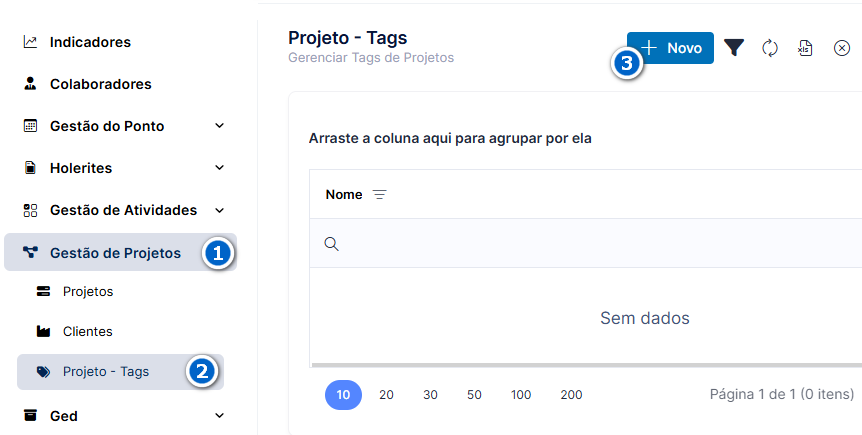Expand the Ged section chevron
862x435 pixels.
click(x=219, y=416)
